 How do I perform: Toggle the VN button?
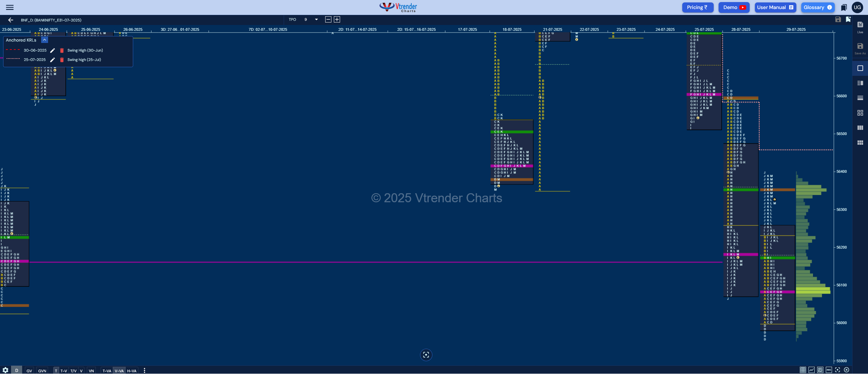pyautogui.click(x=91, y=371)
